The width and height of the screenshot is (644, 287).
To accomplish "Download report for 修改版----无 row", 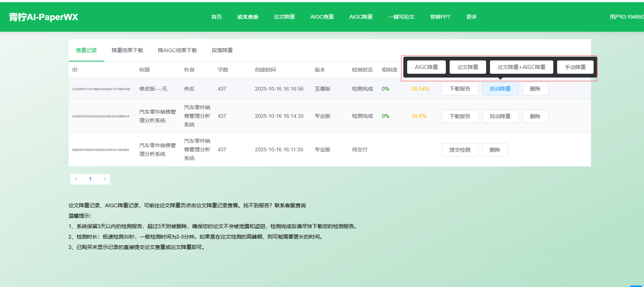I will (x=460, y=89).
